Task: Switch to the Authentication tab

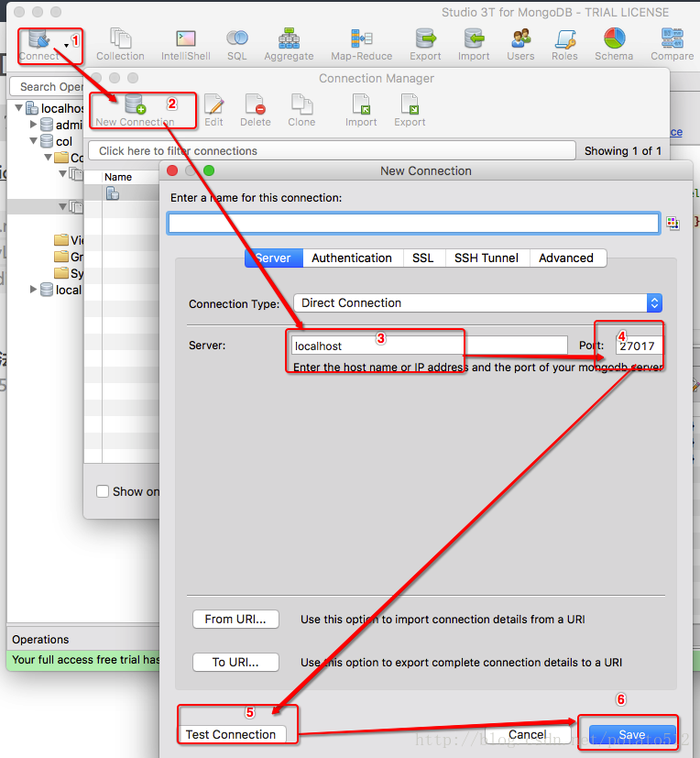Action: pyautogui.click(x=352, y=258)
